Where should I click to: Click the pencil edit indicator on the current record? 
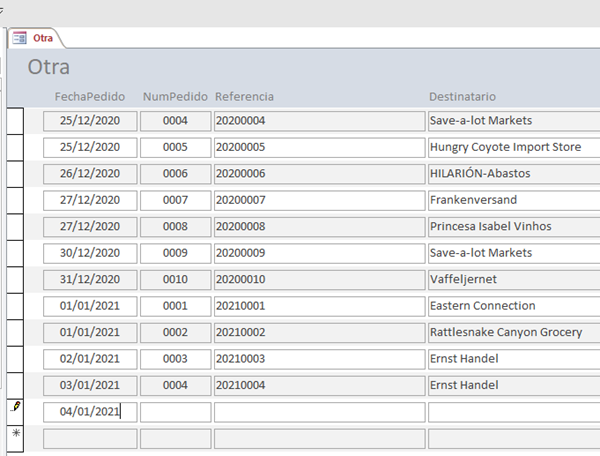coord(14,410)
